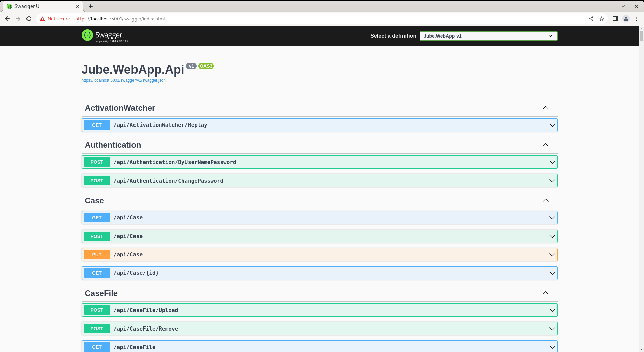The image size is (644, 352).
Task: Click the /api/Authentication/ByUserNamePassword path text
Action: click(x=175, y=162)
